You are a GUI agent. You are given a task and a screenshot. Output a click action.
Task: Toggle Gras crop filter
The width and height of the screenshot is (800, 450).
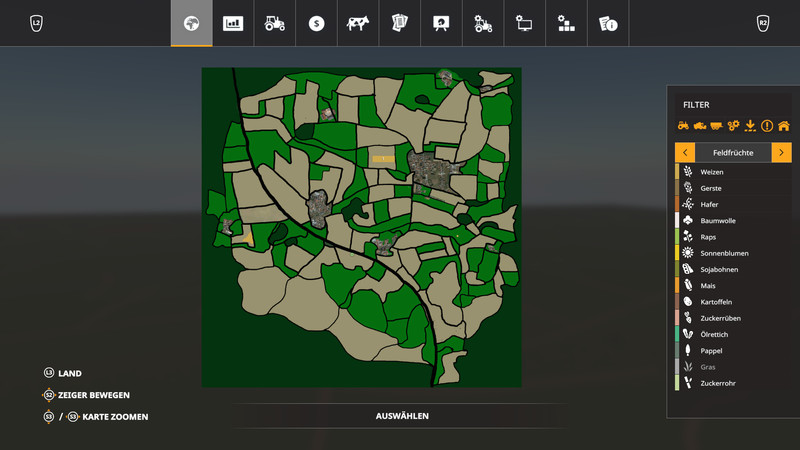tap(708, 367)
